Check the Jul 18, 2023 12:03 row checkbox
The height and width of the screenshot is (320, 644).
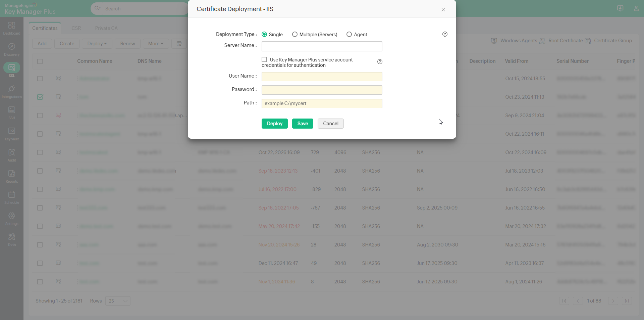(40, 171)
